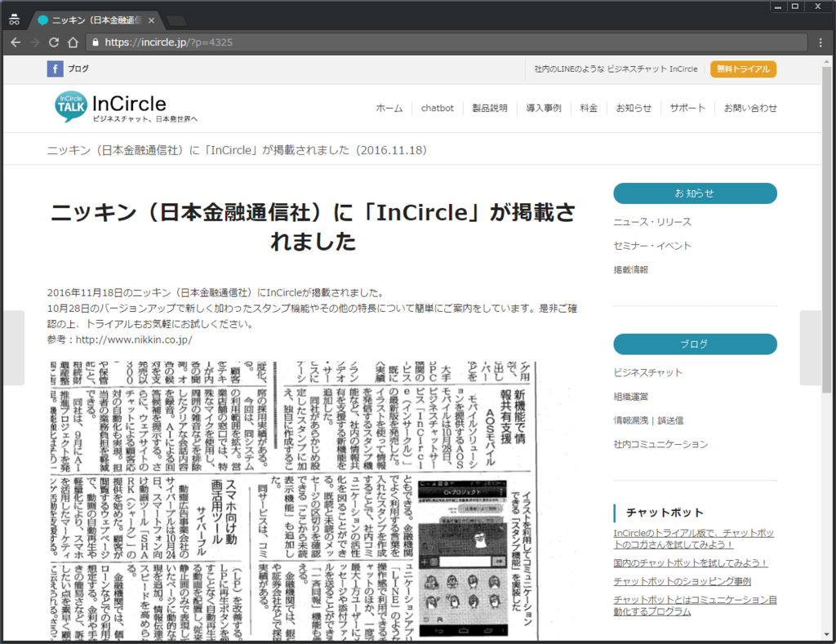Screen dimensions: 836x644
Task: Reload the page with the refresh icon
Action: click(x=54, y=42)
